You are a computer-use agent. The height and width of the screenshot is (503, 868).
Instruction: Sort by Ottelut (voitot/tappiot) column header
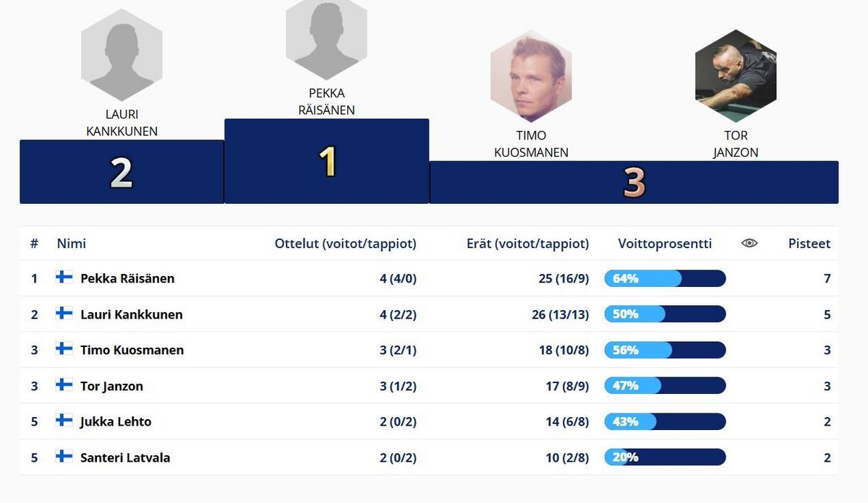345,244
